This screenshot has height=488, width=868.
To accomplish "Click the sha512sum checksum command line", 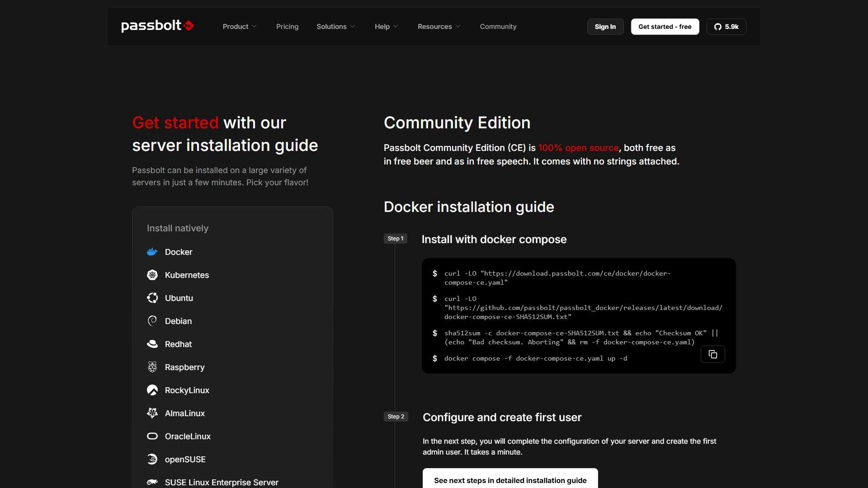I will coord(581,338).
